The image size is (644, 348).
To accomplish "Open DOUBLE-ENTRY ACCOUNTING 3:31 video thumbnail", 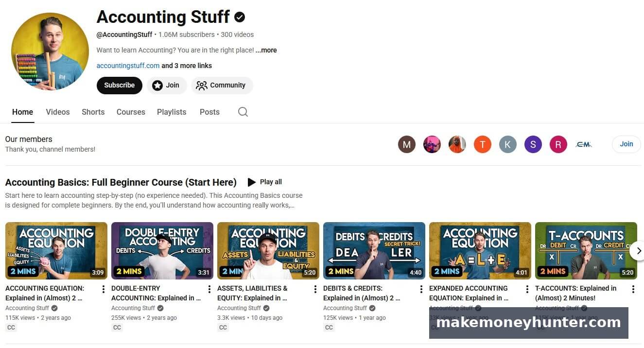I will (x=162, y=251).
